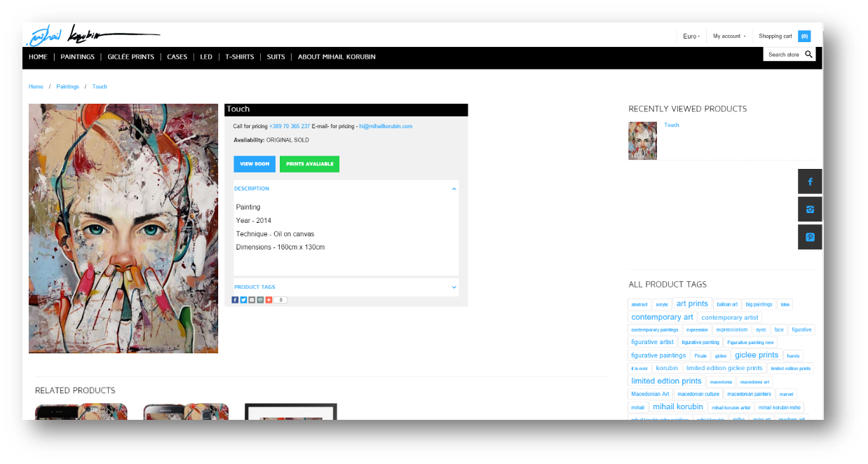The width and height of the screenshot is (868, 464).
Task: Select the 'marvel' product tag
Action: tap(786, 395)
